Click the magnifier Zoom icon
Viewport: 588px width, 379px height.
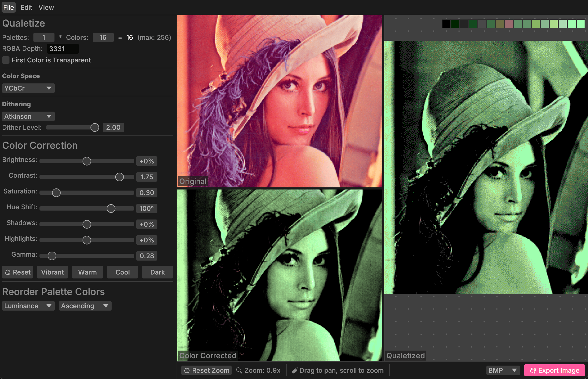click(x=239, y=370)
